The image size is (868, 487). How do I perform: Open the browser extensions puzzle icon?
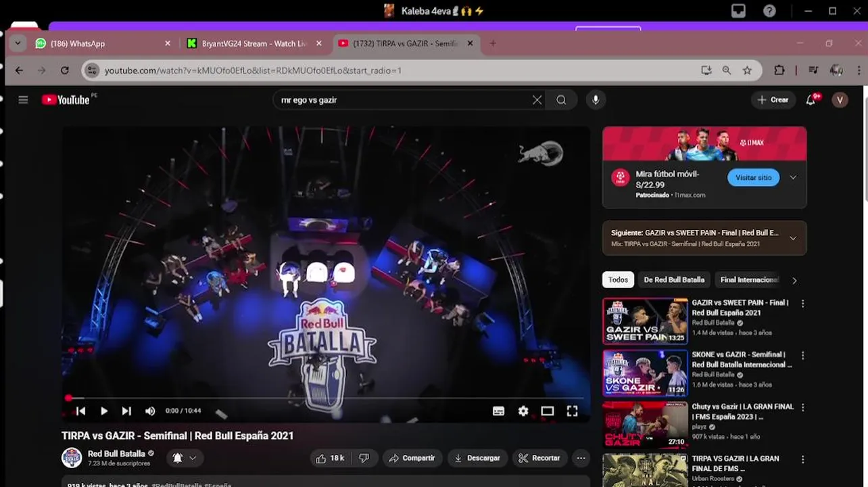tap(779, 70)
